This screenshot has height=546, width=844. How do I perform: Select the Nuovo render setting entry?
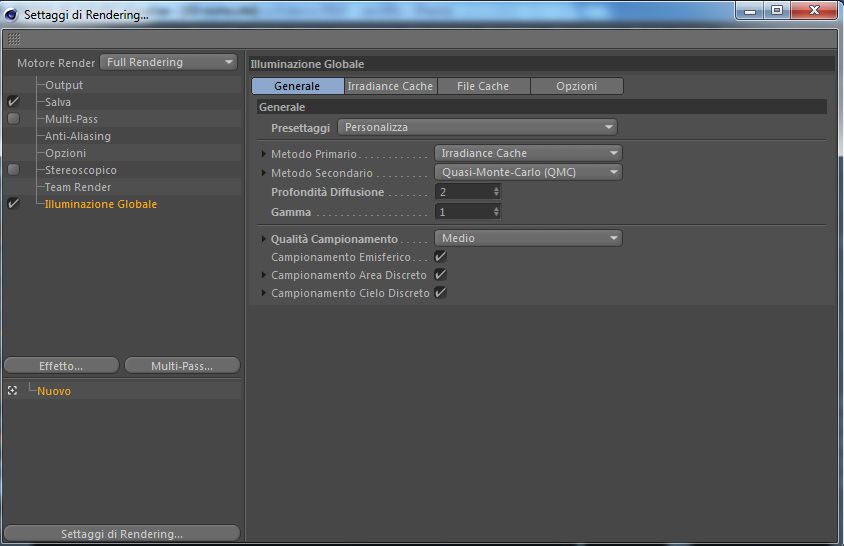54,391
